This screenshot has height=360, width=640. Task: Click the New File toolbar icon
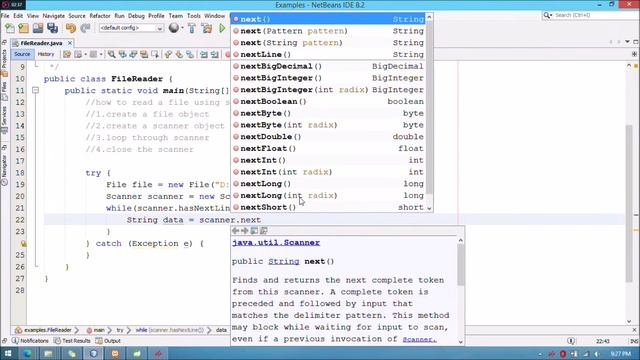click(9, 28)
